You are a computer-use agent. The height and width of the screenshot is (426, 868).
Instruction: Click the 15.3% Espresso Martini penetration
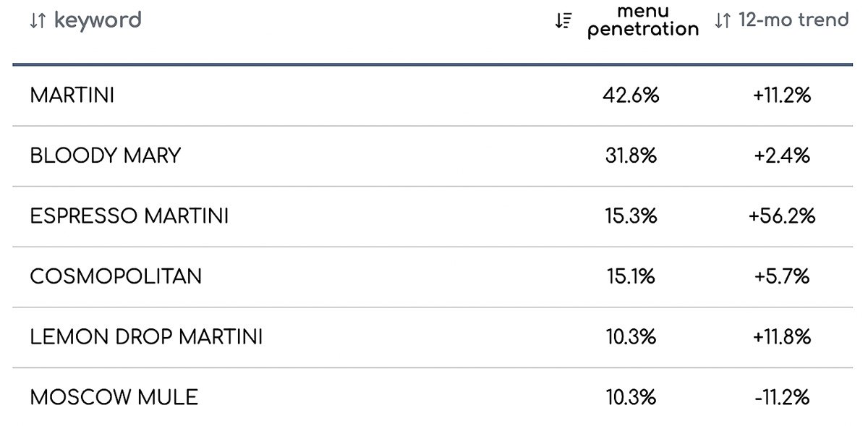(x=631, y=216)
